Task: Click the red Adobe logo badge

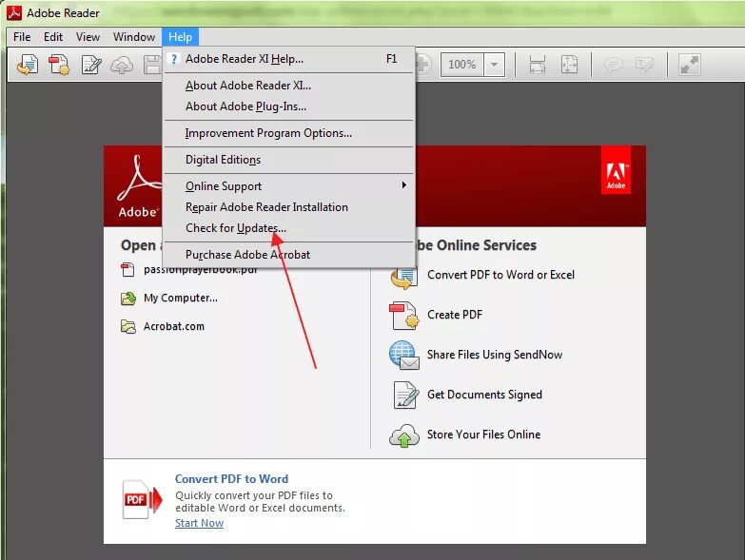Action: click(616, 170)
